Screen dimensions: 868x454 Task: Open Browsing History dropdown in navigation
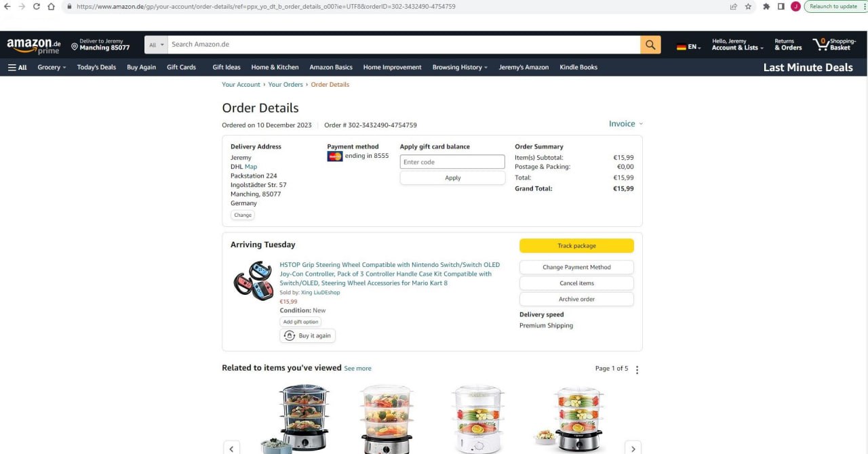(x=460, y=67)
